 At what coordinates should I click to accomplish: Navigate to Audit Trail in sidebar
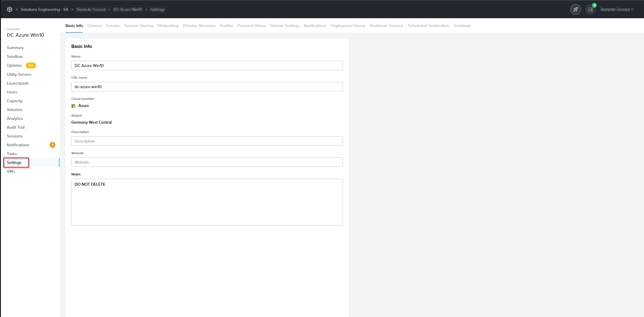click(16, 127)
